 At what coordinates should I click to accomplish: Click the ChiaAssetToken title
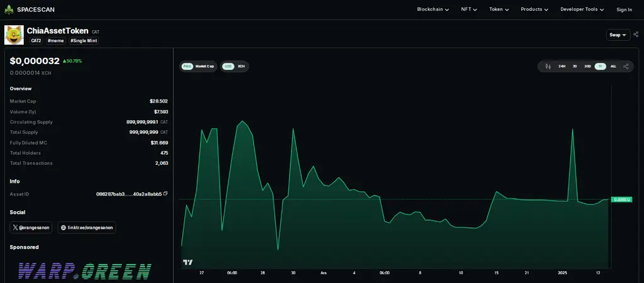click(57, 31)
